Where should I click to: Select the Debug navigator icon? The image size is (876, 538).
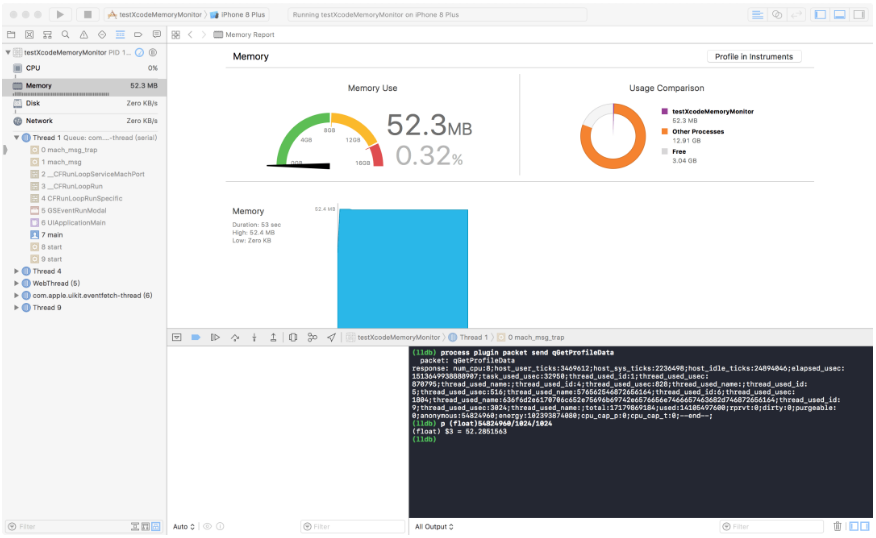tap(120, 35)
